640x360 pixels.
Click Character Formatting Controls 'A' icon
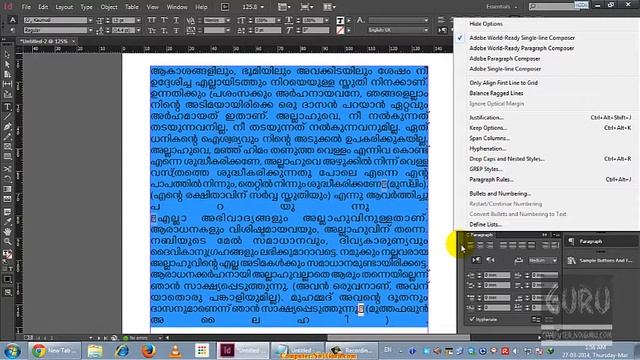click(13, 20)
